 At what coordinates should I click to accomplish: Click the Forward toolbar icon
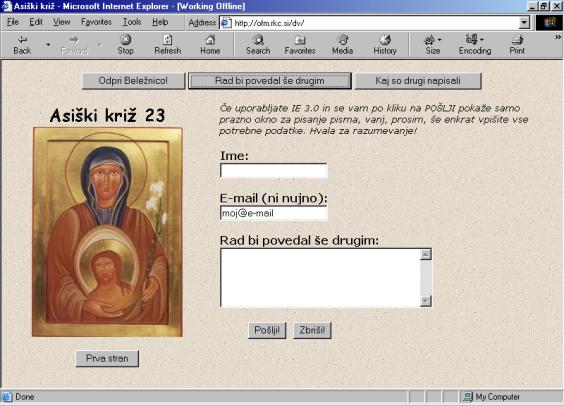[74, 45]
